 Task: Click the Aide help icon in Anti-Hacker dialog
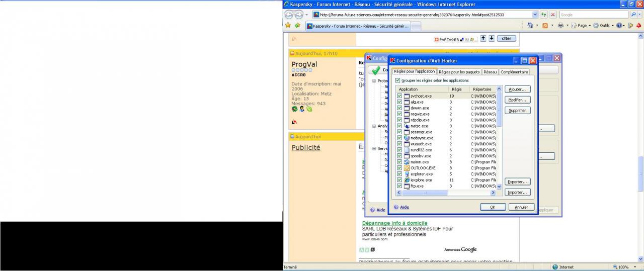click(x=396, y=207)
